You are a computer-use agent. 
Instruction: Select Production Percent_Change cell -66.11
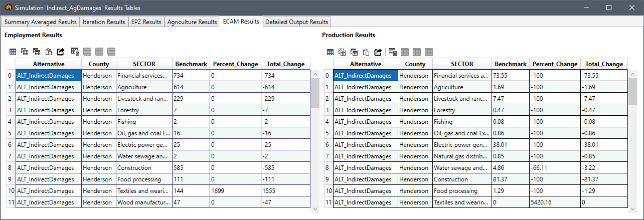pyautogui.click(x=555, y=168)
